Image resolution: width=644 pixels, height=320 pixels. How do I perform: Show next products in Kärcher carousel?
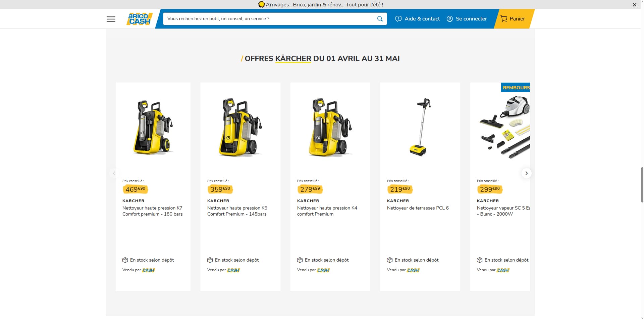click(526, 173)
